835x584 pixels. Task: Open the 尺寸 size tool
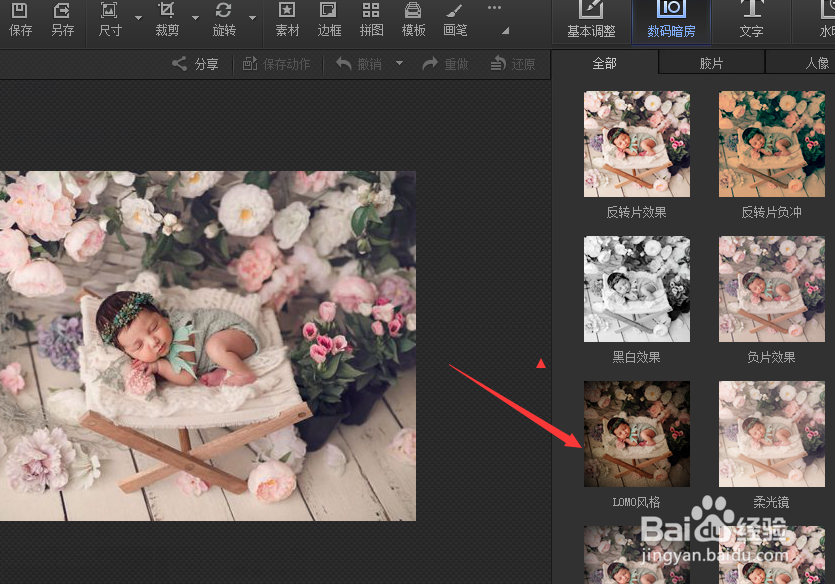point(110,20)
